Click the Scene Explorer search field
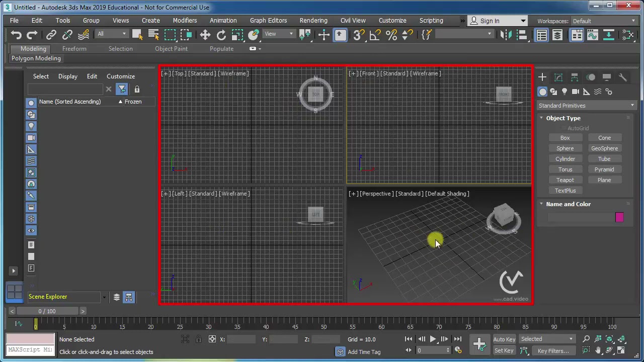Screen dimensions: 644x362 click(x=66, y=89)
